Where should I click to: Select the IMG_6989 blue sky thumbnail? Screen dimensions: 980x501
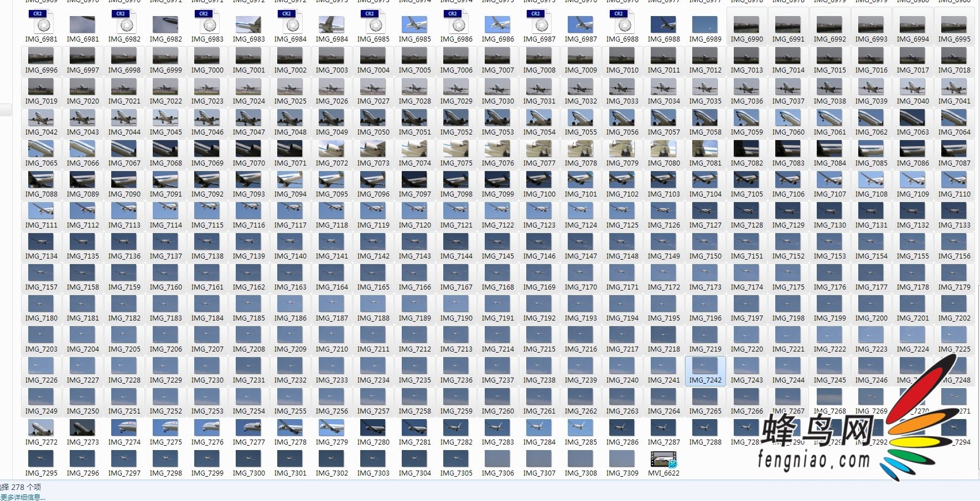tap(705, 24)
